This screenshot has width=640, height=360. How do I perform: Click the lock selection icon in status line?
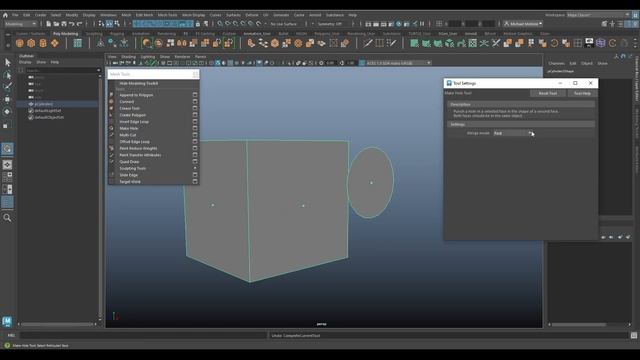tap(198, 24)
